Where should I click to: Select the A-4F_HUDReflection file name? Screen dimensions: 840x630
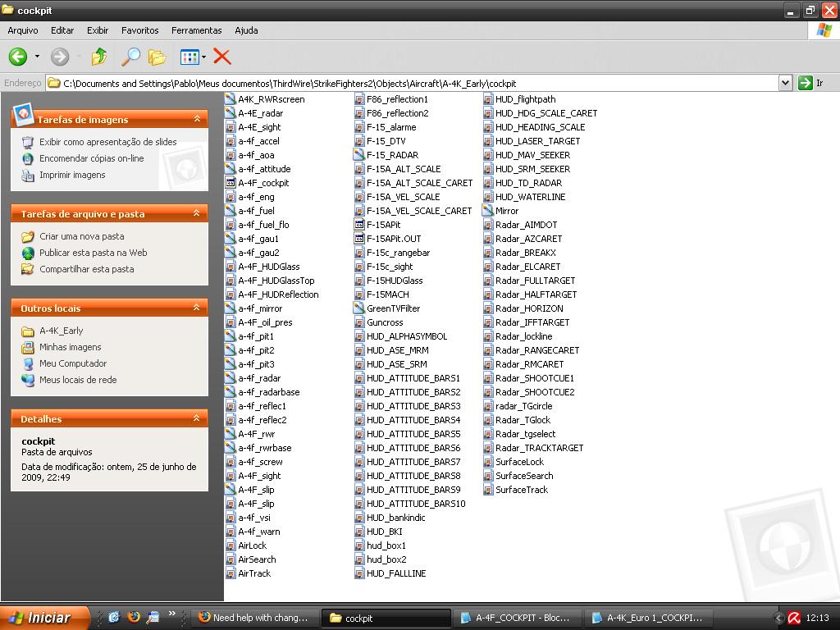(279, 294)
